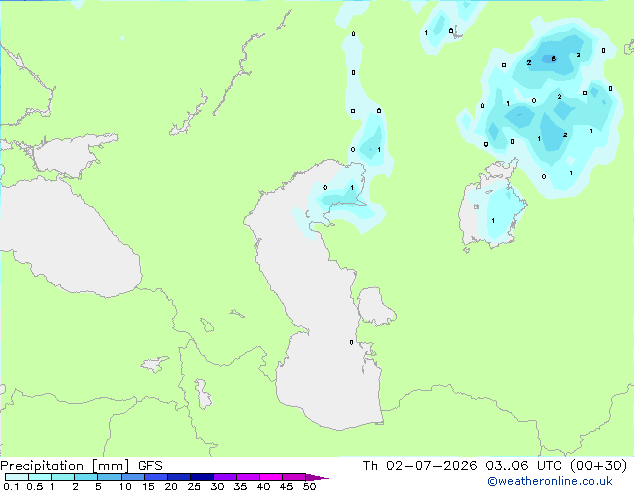This screenshot has height=490, width=634.
Task: Click the 15–20 mm legend color box
Action: pyautogui.click(x=156, y=477)
